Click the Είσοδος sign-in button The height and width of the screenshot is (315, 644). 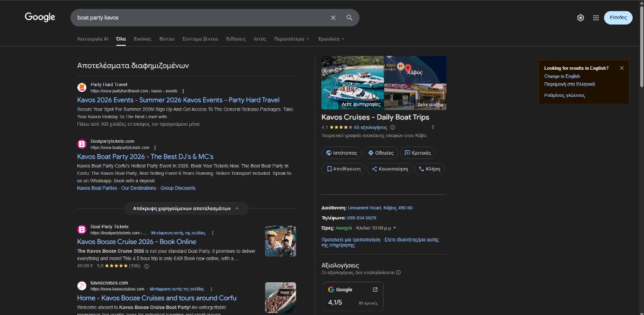coord(618,18)
